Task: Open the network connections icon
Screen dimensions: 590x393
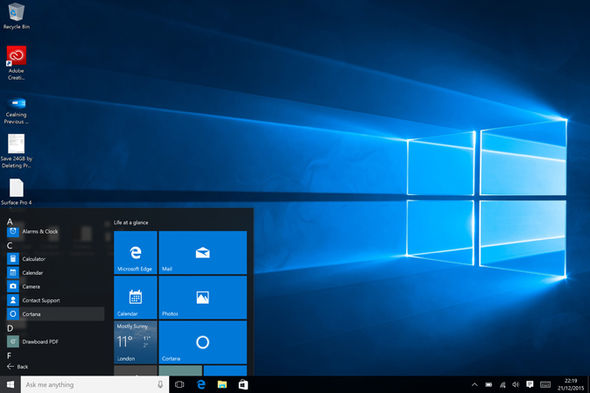Action: coord(502,384)
